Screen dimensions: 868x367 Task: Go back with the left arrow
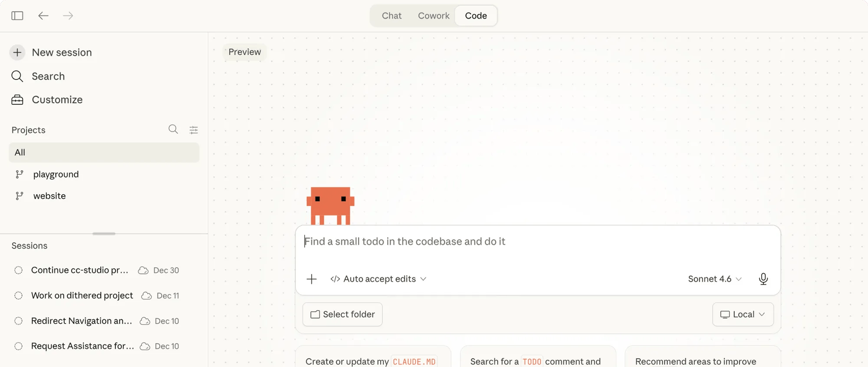point(43,16)
